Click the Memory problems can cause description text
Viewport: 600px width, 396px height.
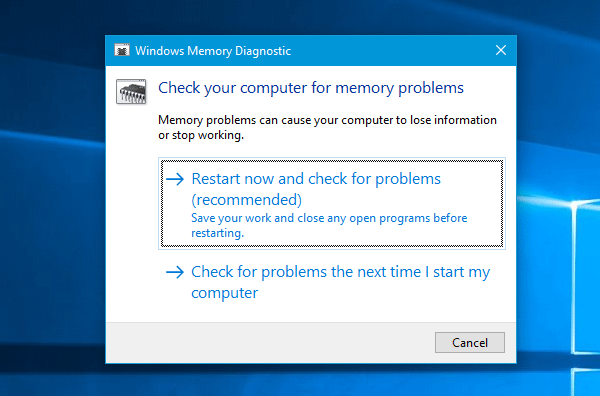coord(327,127)
